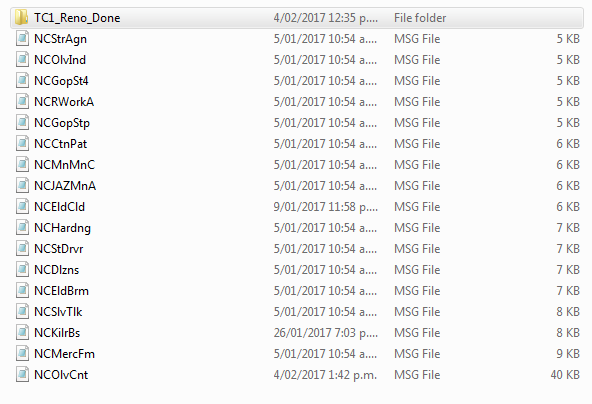Click the NCStrAgn file icon
This screenshot has height=404, width=592.
(22, 39)
